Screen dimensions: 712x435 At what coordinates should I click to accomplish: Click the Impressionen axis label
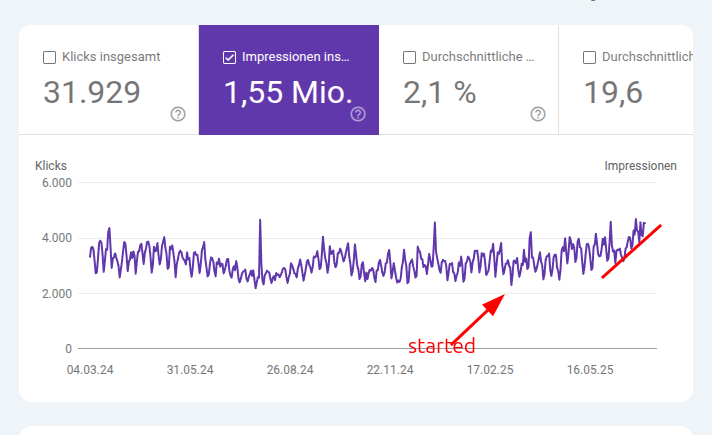point(640,166)
